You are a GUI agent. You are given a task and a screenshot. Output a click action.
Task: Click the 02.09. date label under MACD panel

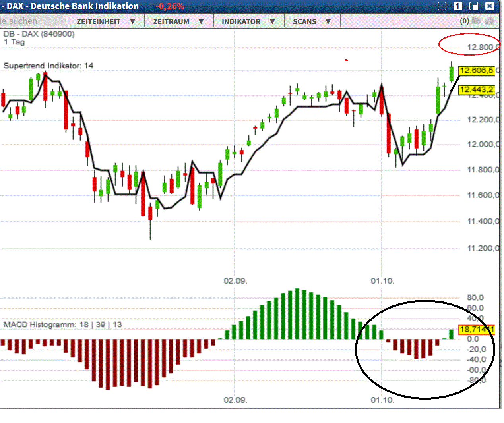[x=235, y=400]
